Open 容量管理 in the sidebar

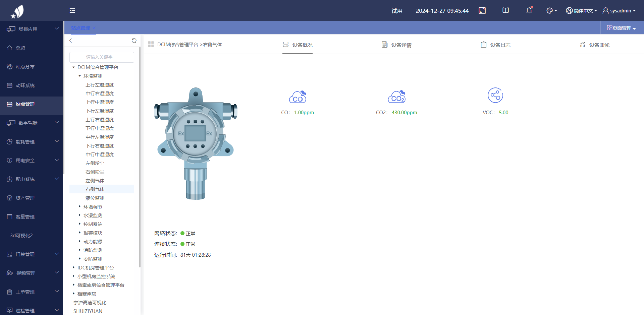pos(32,217)
